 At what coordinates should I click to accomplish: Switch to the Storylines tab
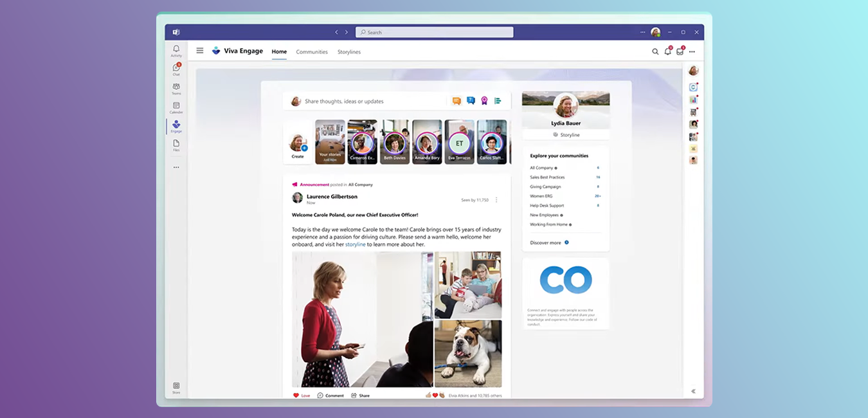[x=349, y=52]
